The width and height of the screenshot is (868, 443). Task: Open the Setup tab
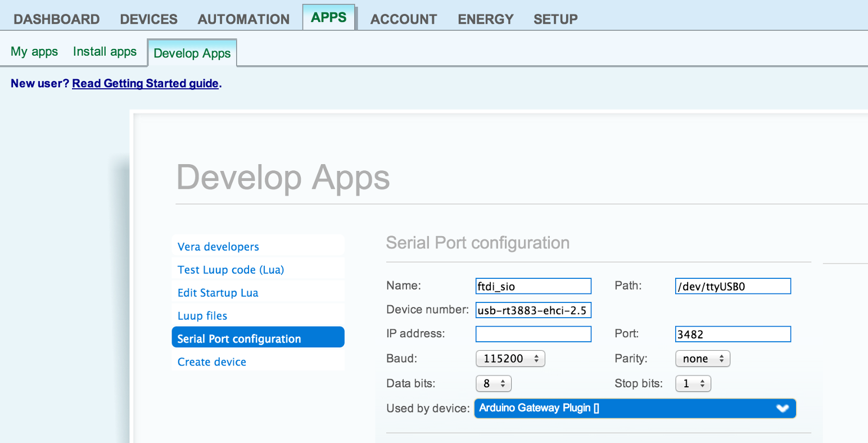pyautogui.click(x=555, y=19)
